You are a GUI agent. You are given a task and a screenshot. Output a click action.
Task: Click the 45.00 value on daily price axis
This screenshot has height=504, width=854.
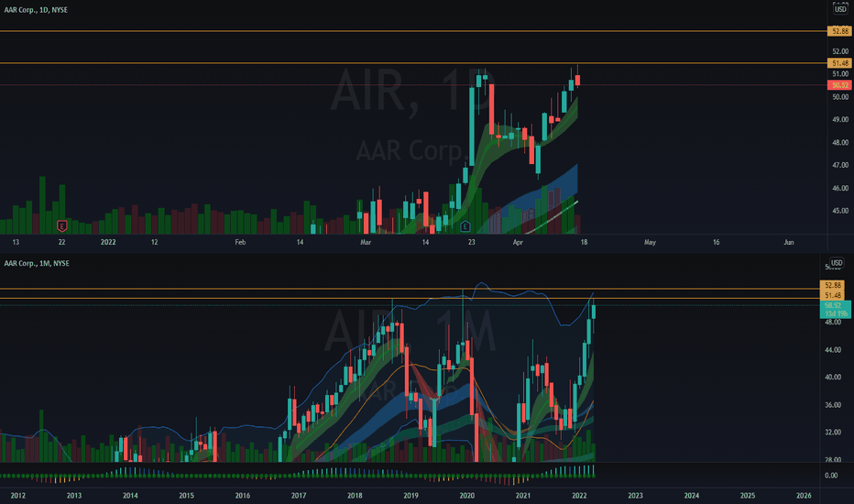(840, 211)
